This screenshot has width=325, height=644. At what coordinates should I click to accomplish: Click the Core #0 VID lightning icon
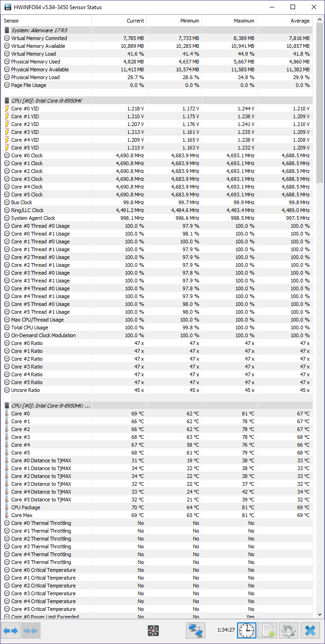(7, 109)
